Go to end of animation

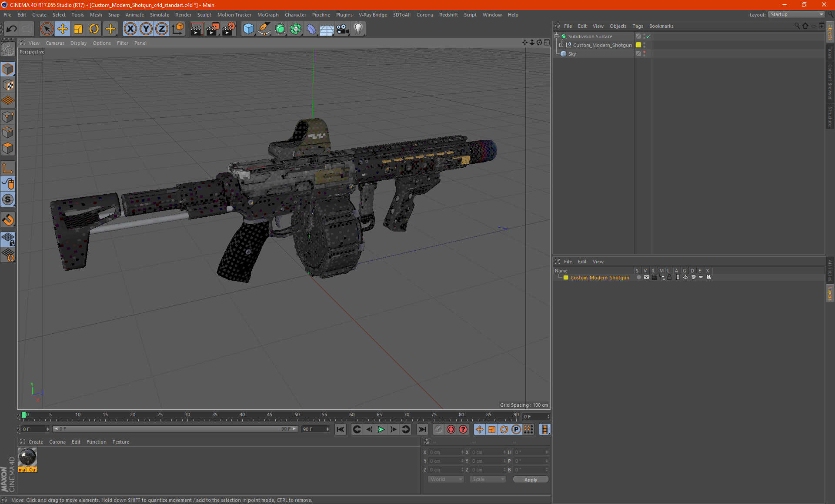[422, 429]
